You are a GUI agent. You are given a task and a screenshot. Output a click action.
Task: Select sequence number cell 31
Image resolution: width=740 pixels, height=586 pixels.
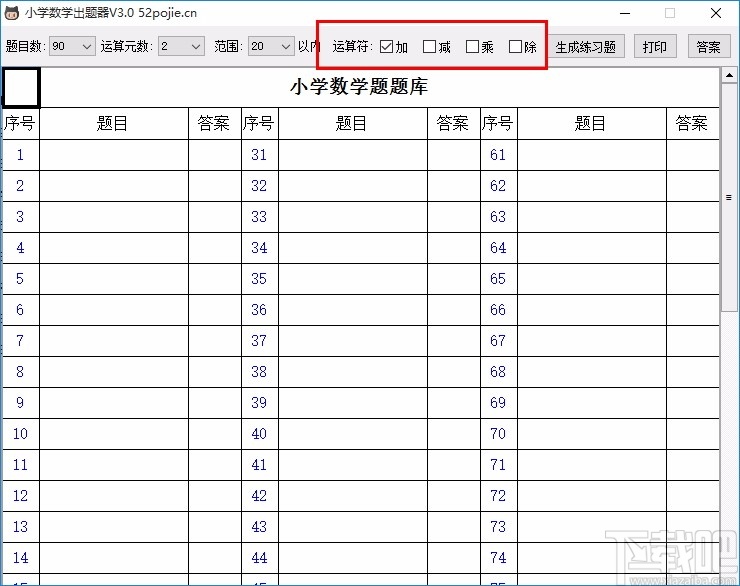click(260, 155)
